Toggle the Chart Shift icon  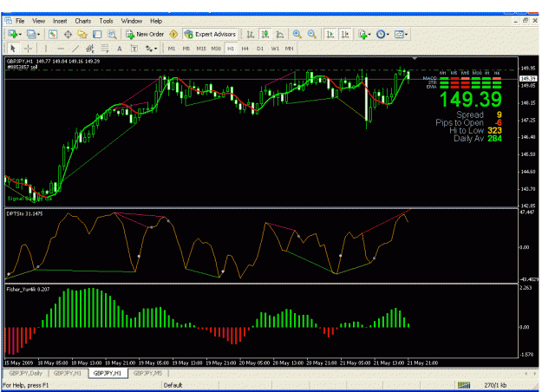pyautogui.click(x=345, y=34)
